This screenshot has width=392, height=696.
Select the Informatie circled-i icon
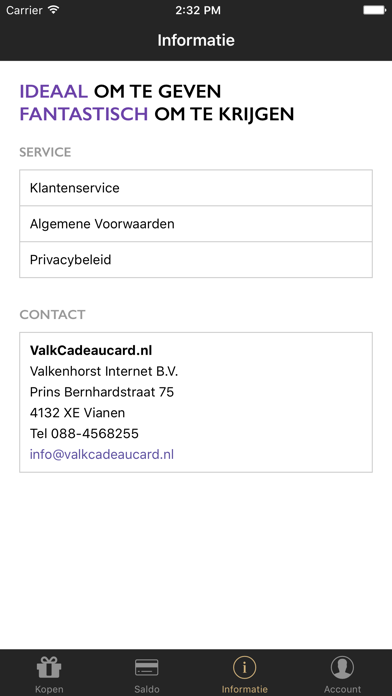[245, 667]
